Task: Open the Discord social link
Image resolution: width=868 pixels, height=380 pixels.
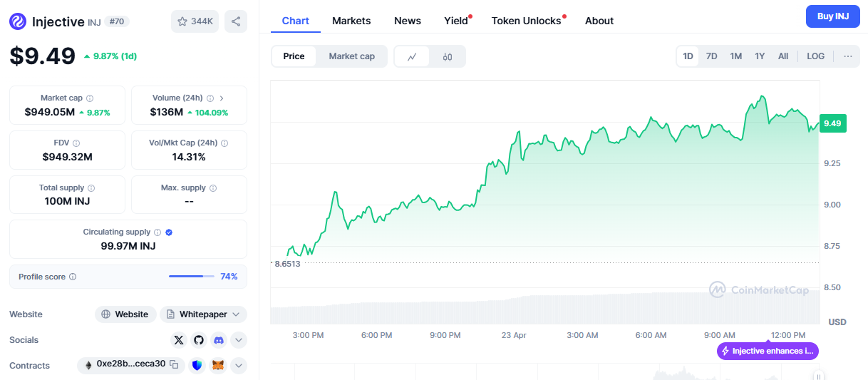Action: coord(218,340)
